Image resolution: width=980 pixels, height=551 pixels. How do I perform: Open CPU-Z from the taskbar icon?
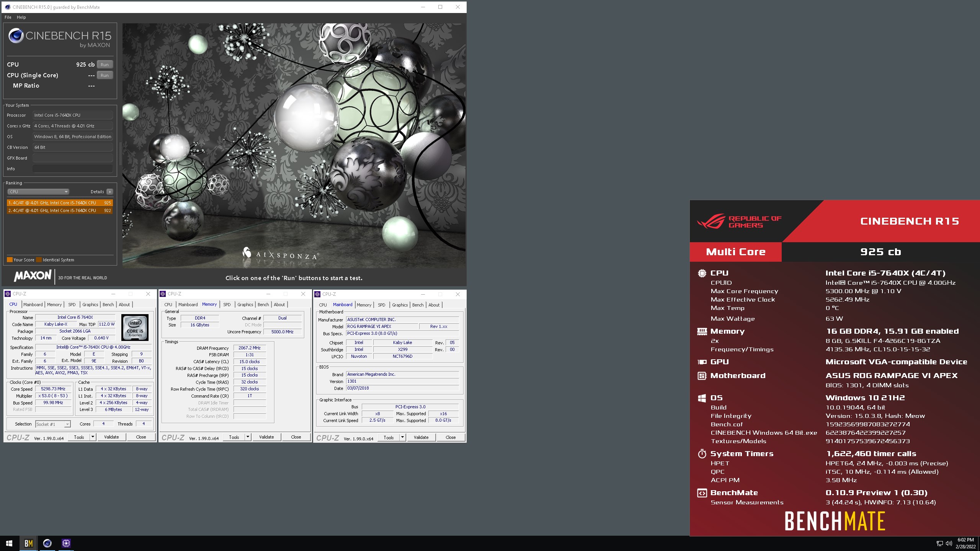pyautogui.click(x=66, y=543)
